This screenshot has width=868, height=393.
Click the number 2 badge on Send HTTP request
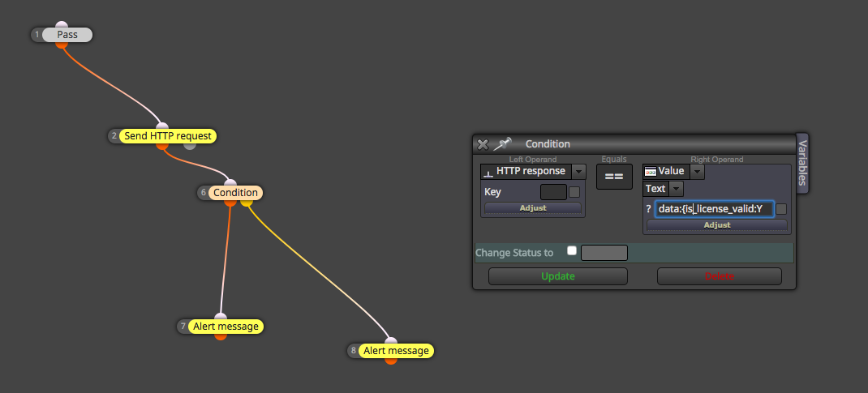tap(114, 136)
